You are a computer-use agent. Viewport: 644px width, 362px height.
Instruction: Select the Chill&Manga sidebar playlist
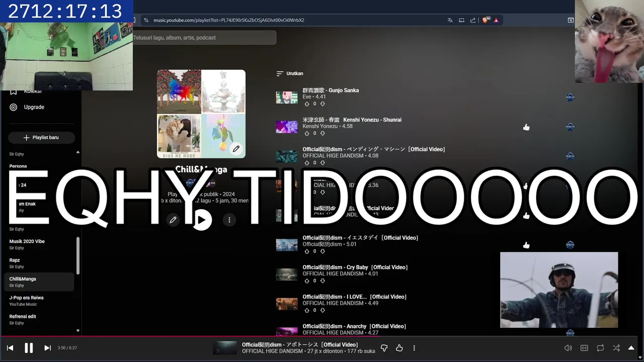coord(38,282)
